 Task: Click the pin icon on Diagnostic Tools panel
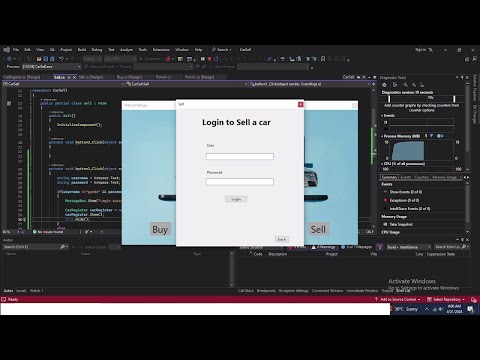pos(462,77)
